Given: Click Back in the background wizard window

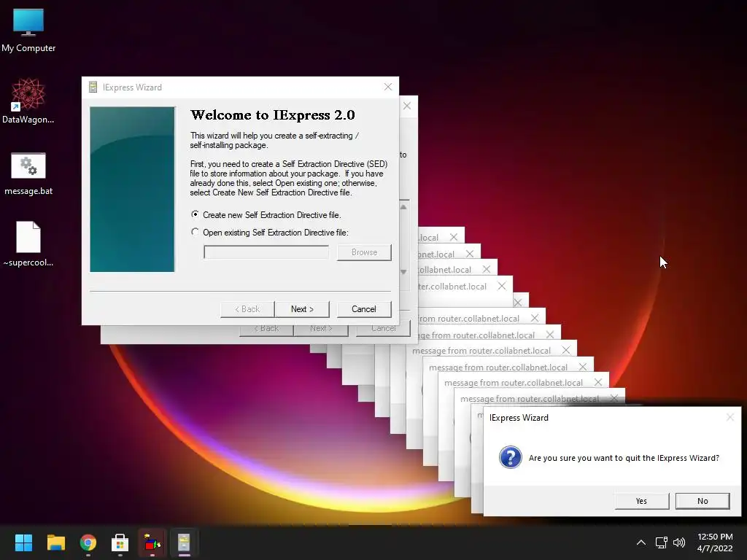Looking at the screenshot, I should 266,329.
